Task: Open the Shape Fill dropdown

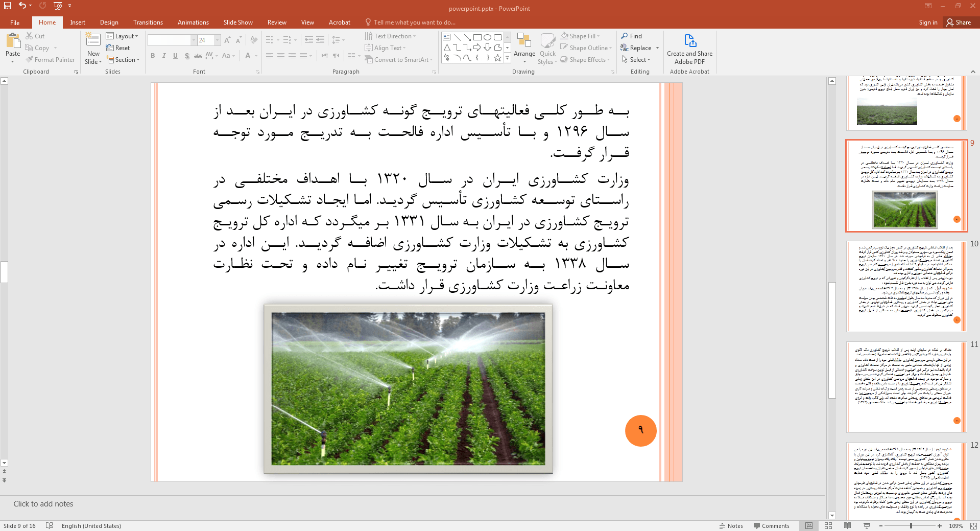Action: point(580,36)
